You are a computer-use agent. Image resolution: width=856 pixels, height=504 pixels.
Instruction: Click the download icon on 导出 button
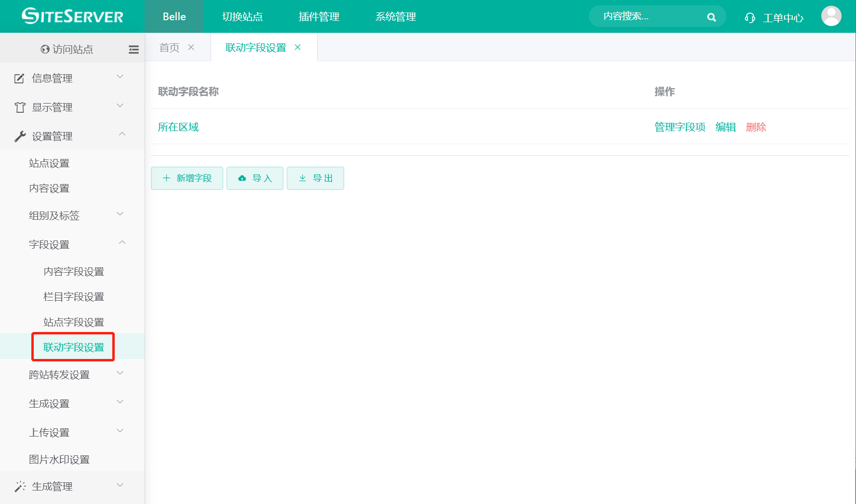(x=303, y=178)
